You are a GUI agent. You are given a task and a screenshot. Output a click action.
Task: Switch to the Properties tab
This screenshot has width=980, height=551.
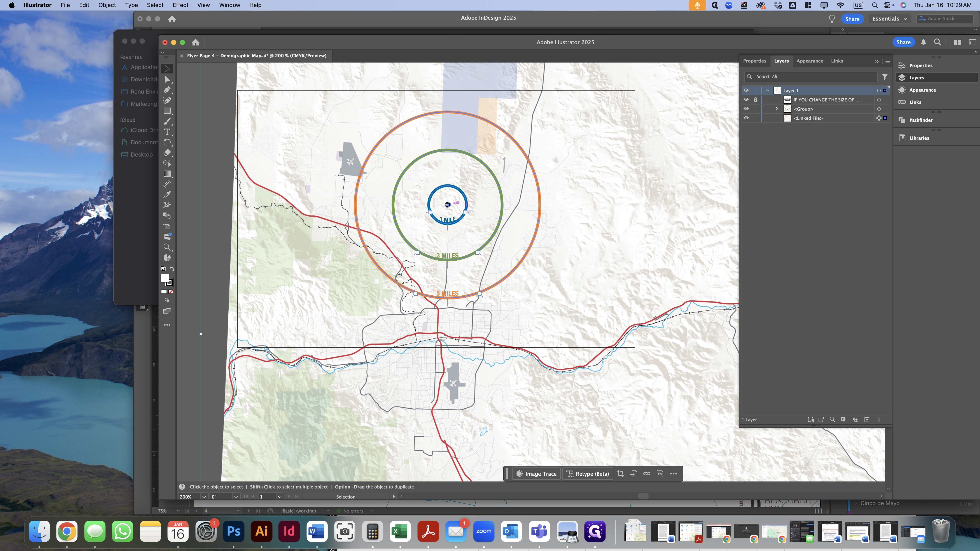click(x=754, y=61)
